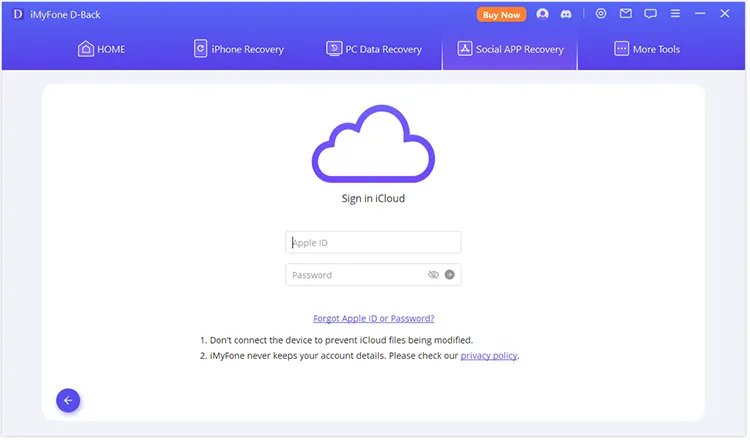750x440 pixels.
Task: Close the D-Back window
Action: tap(725, 13)
